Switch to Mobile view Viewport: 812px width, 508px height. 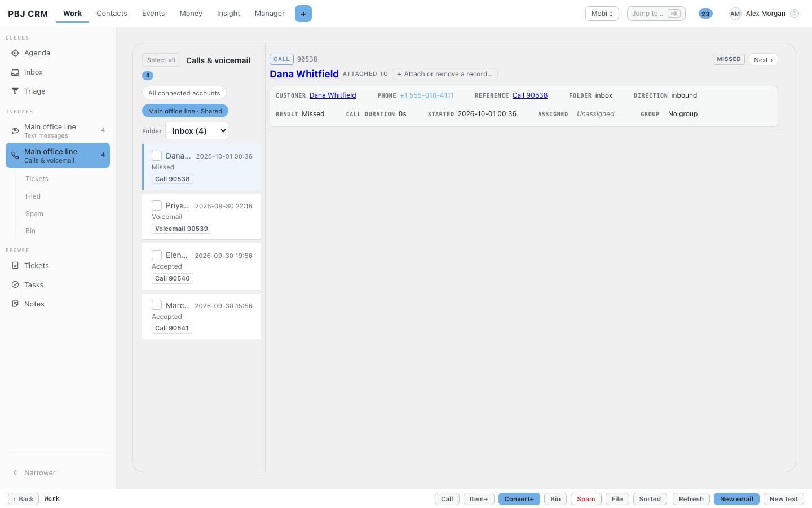point(602,14)
